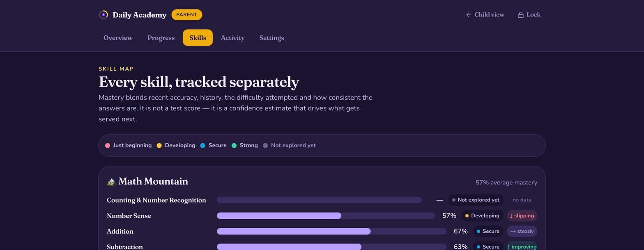Click the 67% value for Addition
644x250 pixels.
tap(461, 231)
